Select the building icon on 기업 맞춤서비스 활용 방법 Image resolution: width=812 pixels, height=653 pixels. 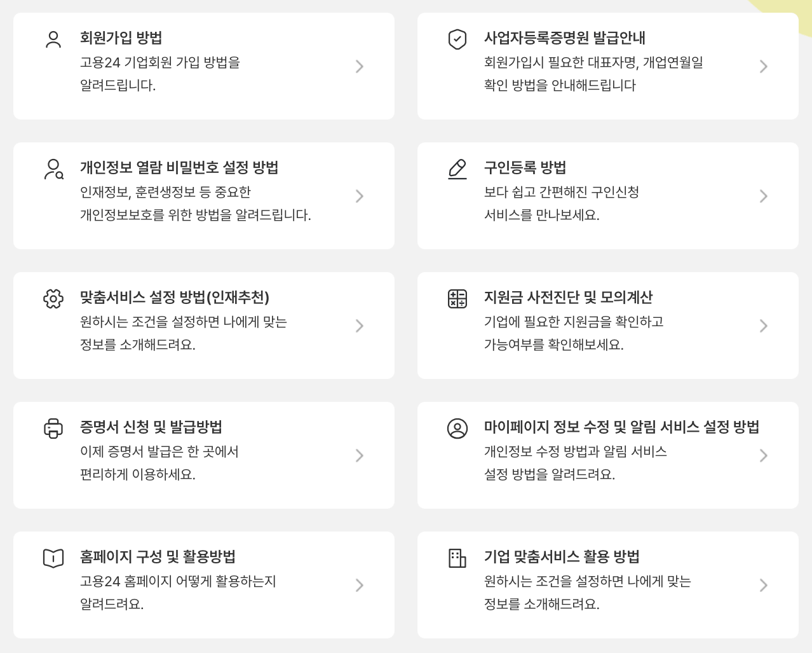[x=456, y=558]
